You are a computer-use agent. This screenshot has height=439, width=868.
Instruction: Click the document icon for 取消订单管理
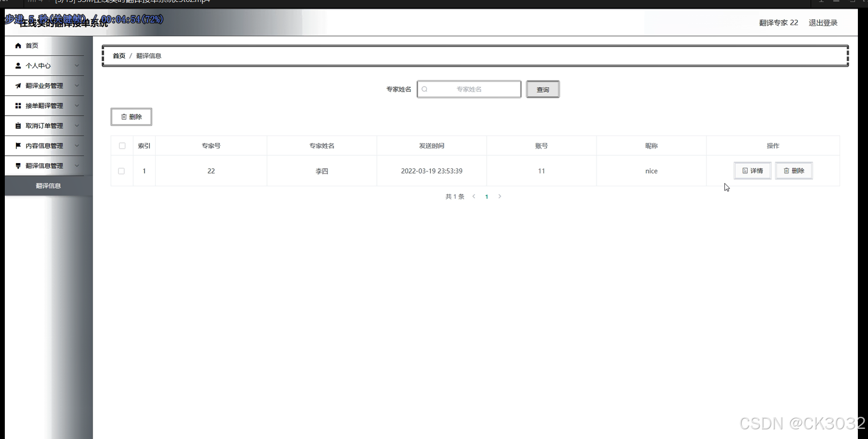(18, 125)
